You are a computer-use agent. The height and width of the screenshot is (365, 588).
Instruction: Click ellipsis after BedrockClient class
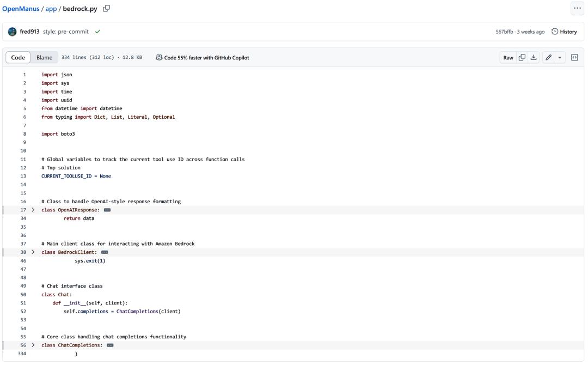click(x=105, y=252)
